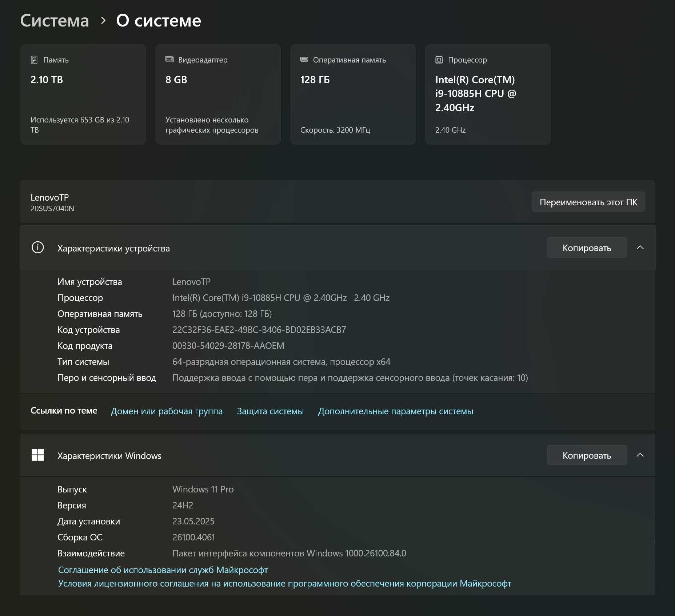The image size is (675, 616).
Task: Click device ID 22C32F36-EAE2-49BC-B406-BD02EB33ACB7
Action: tap(259, 330)
